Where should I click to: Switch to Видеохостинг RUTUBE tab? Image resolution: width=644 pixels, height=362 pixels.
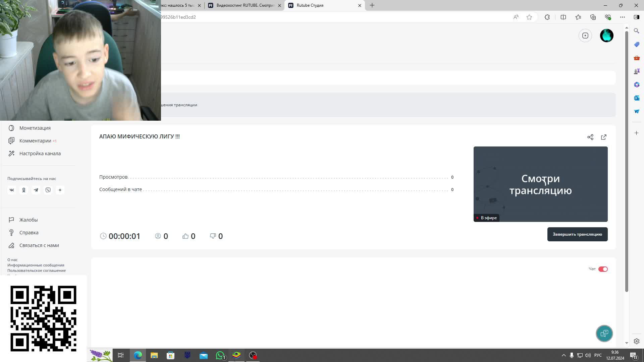coord(245,5)
